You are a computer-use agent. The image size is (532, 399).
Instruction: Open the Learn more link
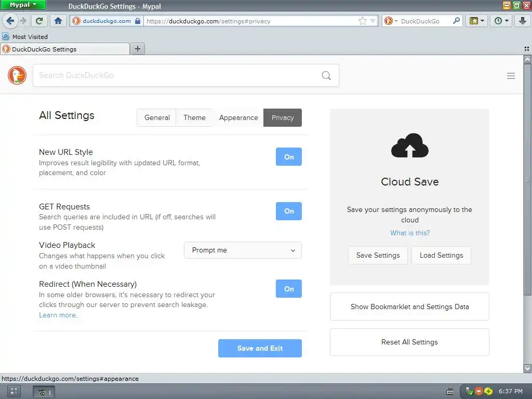click(58, 315)
